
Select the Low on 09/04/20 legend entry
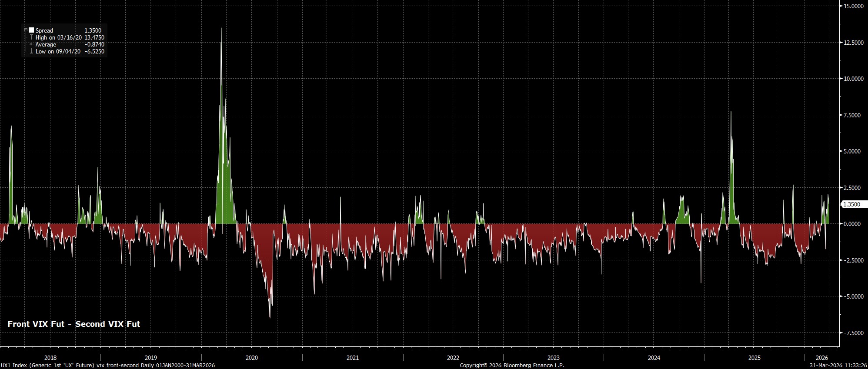pyautogui.click(x=58, y=51)
